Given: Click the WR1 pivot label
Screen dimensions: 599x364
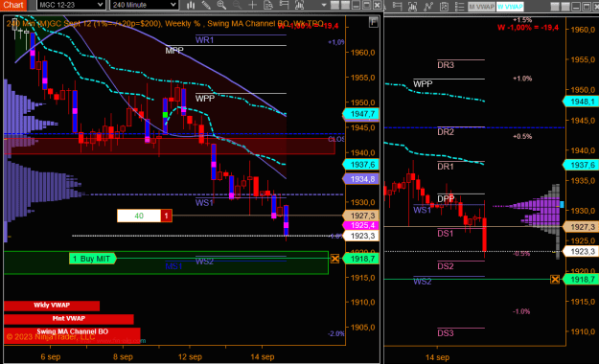Looking at the screenshot, I should click(x=205, y=40).
